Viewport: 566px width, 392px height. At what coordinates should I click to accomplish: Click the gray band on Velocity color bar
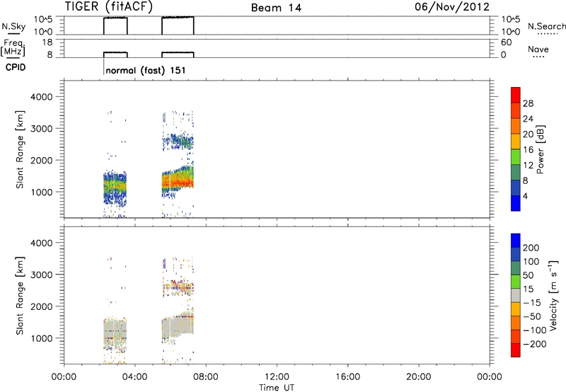pyautogui.click(x=516, y=295)
